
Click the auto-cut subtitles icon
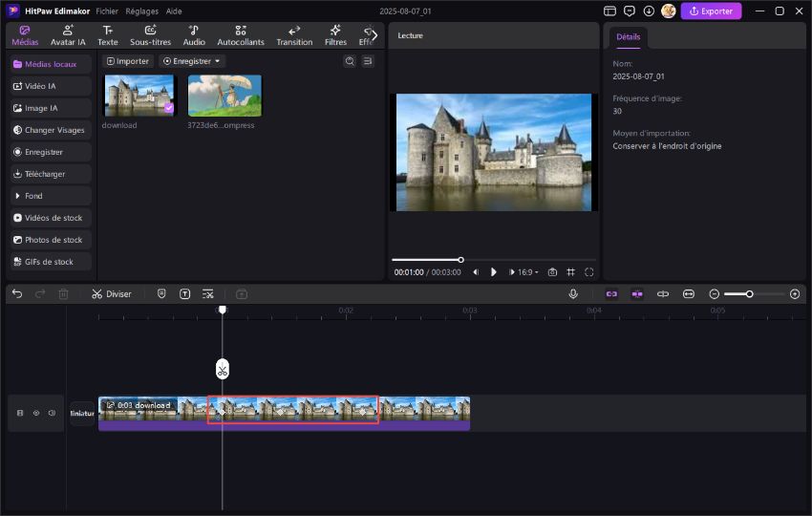pyautogui.click(x=207, y=293)
